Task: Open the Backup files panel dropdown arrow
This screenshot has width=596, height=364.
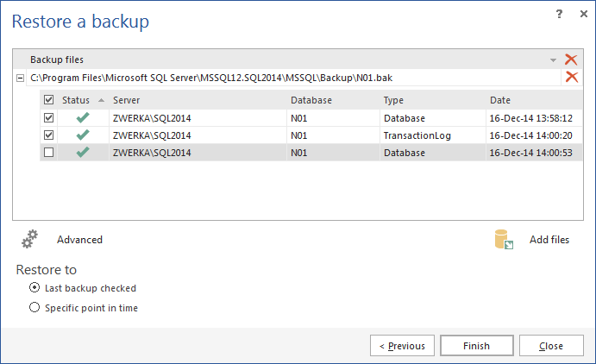Action: [x=553, y=60]
